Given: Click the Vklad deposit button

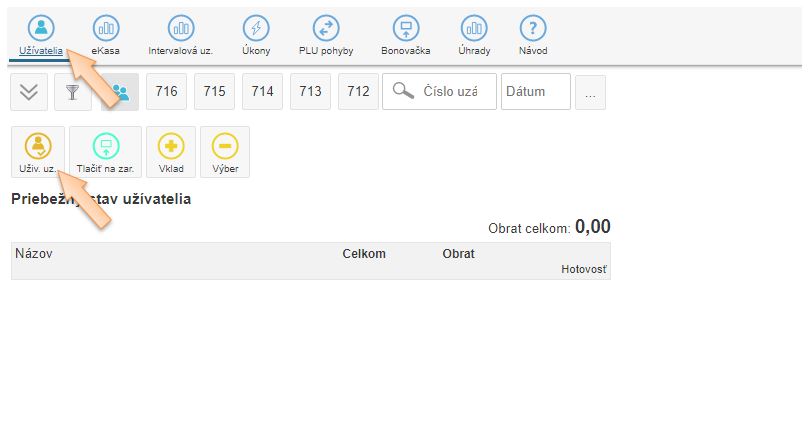Looking at the screenshot, I should point(171,152).
